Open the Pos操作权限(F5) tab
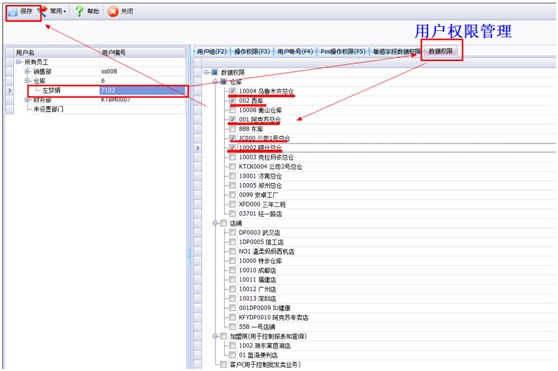 pos(343,52)
